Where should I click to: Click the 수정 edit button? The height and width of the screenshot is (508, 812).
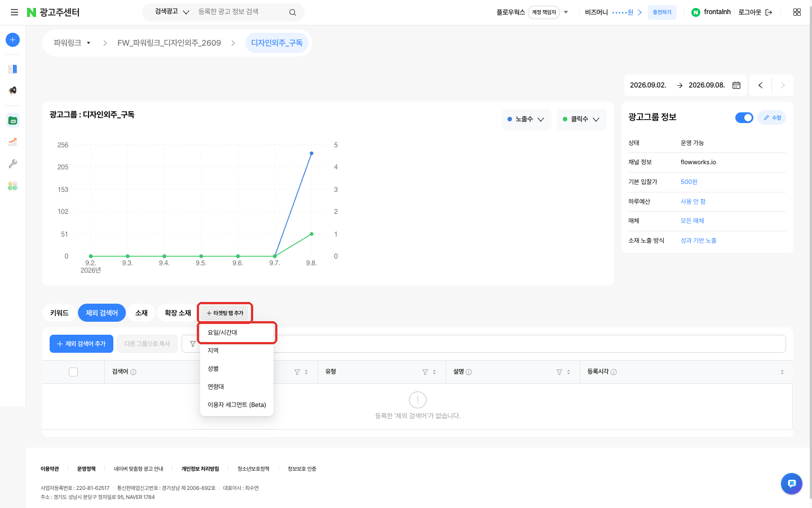coord(772,117)
